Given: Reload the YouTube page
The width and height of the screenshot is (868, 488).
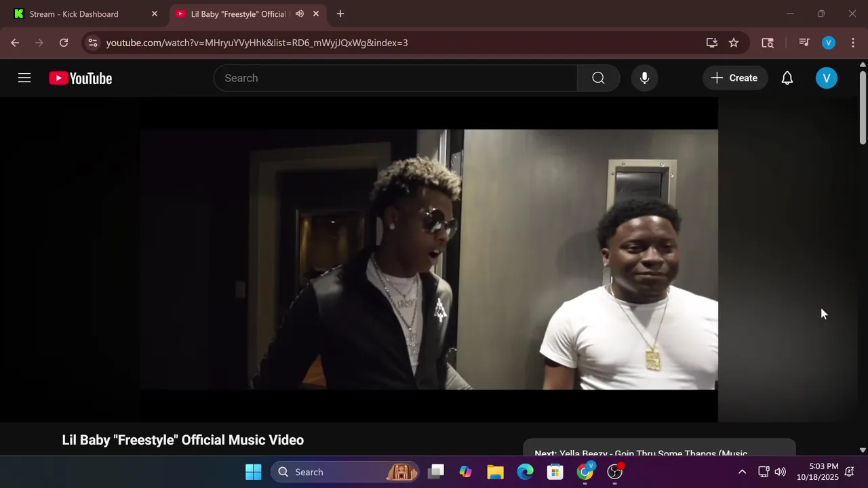Looking at the screenshot, I should (x=64, y=43).
